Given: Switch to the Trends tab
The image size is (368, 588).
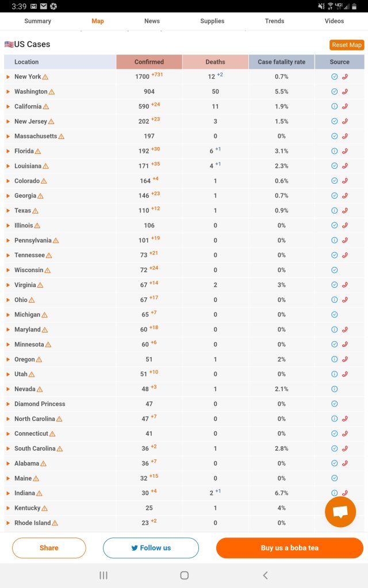Looking at the screenshot, I should point(274,21).
